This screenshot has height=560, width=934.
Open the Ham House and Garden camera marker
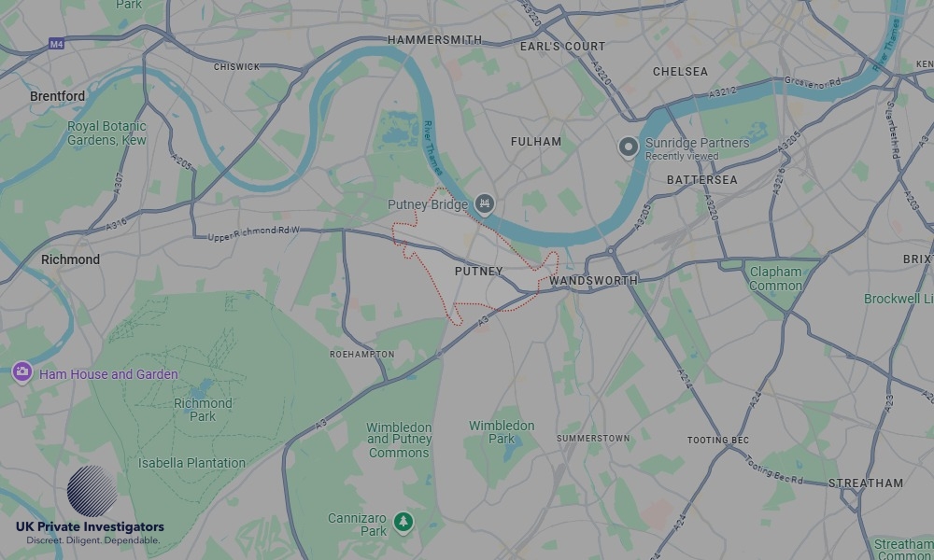[x=22, y=372]
